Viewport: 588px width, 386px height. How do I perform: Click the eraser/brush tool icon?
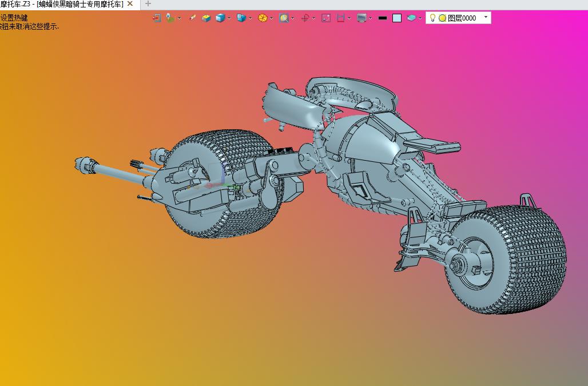192,18
